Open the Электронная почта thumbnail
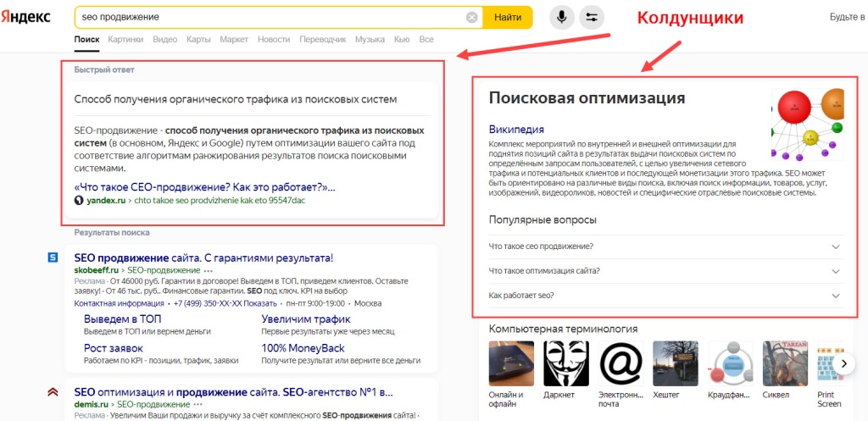The width and height of the screenshot is (868, 421). click(620, 363)
